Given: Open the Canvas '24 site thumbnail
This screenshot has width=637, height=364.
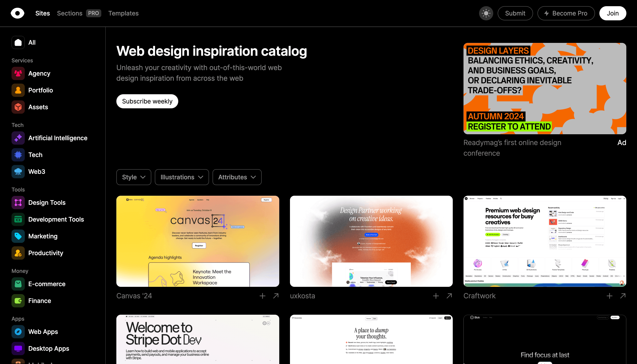Looking at the screenshot, I should [x=198, y=241].
